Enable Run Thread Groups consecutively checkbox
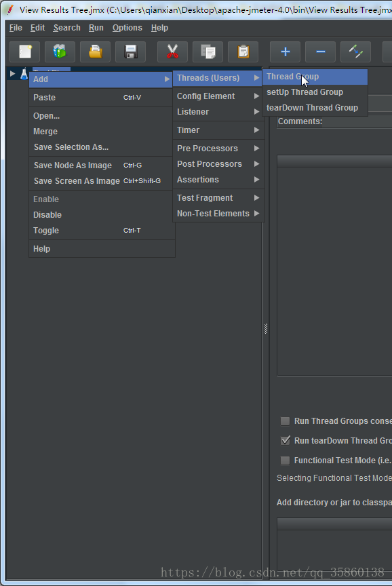 coord(285,421)
